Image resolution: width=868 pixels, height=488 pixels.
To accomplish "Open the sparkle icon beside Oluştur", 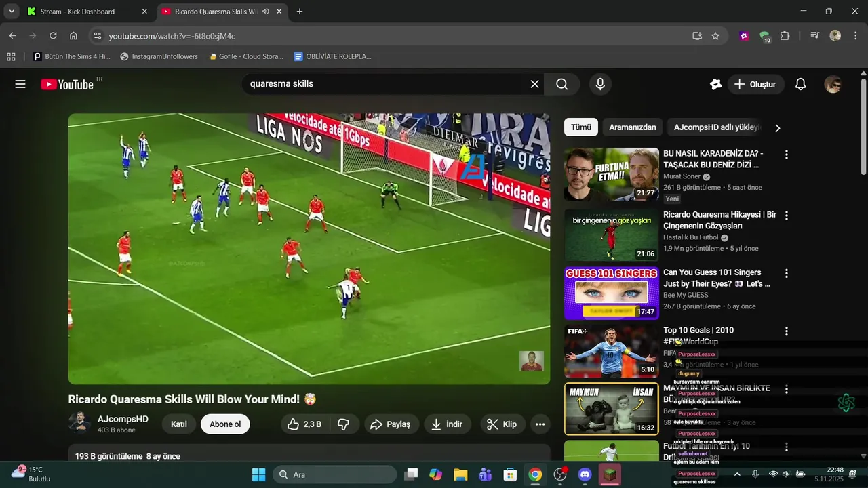I will click(x=715, y=84).
